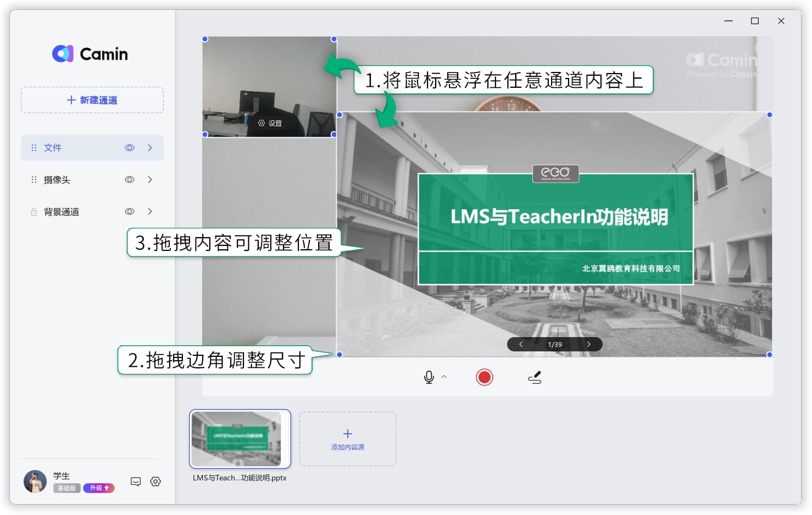Close the Camin window
The width and height of the screenshot is (812, 515).
(781, 21)
